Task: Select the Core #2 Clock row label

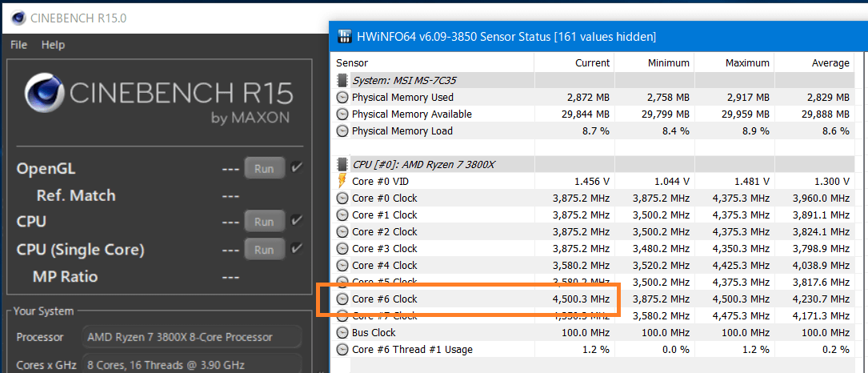Action: pyautogui.click(x=384, y=231)
